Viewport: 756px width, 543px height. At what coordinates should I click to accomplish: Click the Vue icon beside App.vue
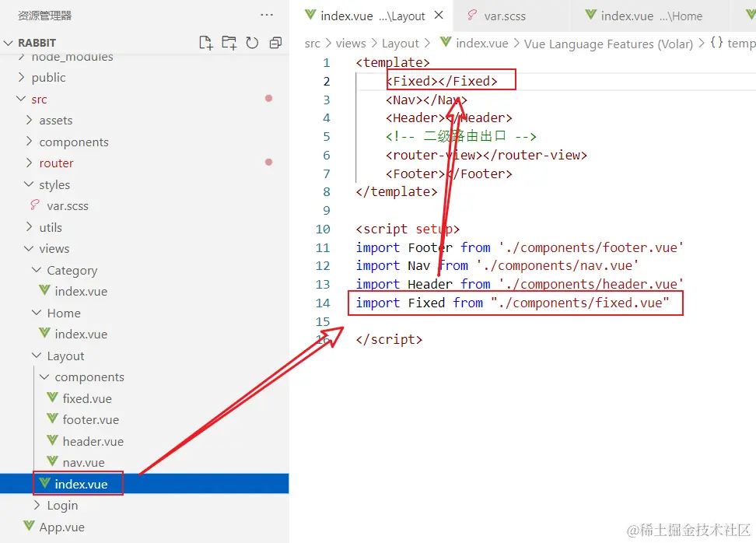pos(29,526)
